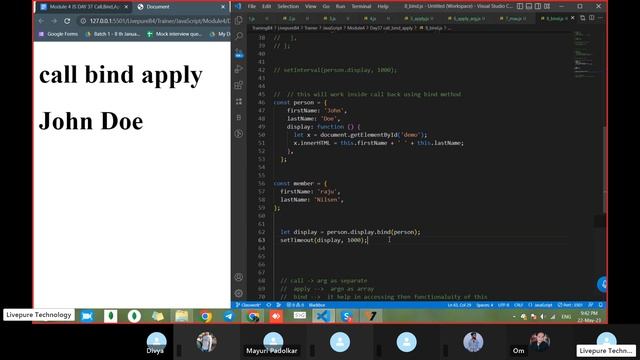640x360 pixels.
Task: Click line number 62 in the gutter
Action: click(261, 232)
